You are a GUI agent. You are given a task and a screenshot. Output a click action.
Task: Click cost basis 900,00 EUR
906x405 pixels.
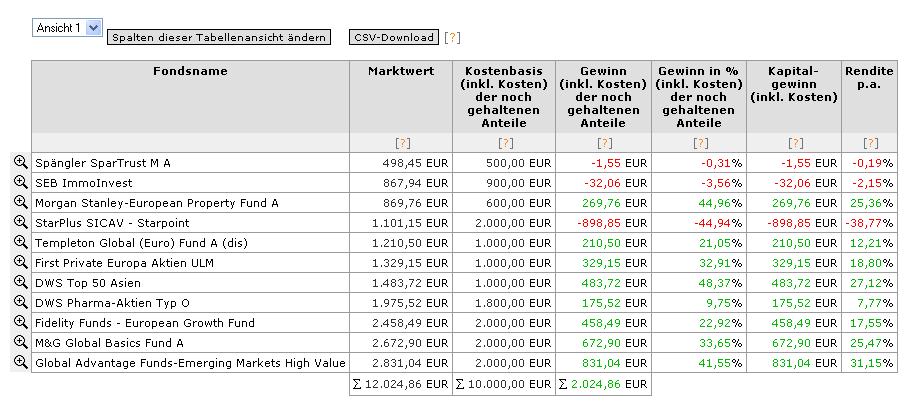click(x=518, y=183)
